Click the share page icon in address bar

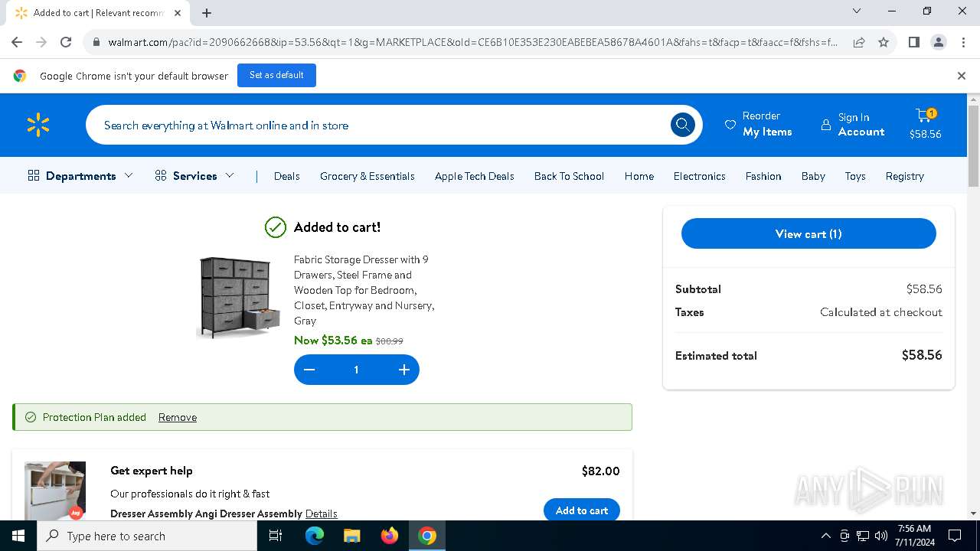[x=859, y=42]
